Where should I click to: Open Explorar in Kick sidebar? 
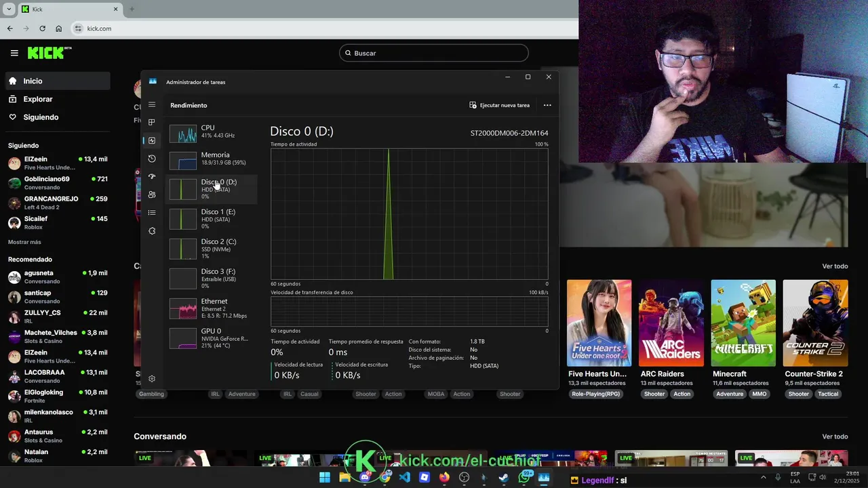[58, 99]
